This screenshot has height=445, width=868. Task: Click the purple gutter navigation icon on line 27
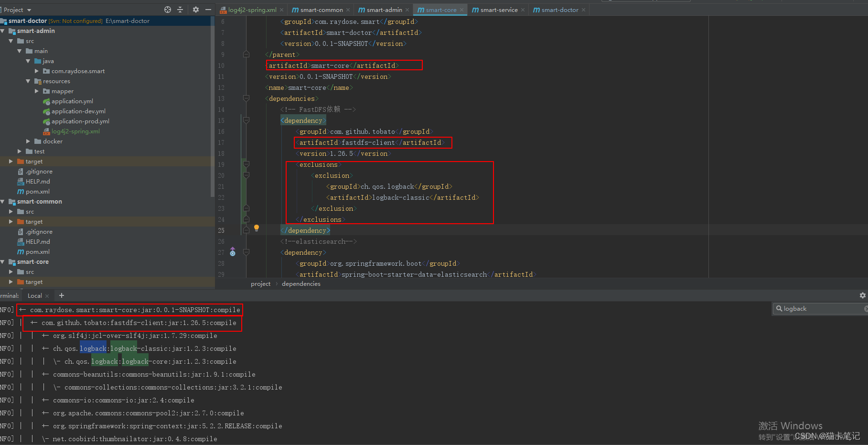coord(233,252)
